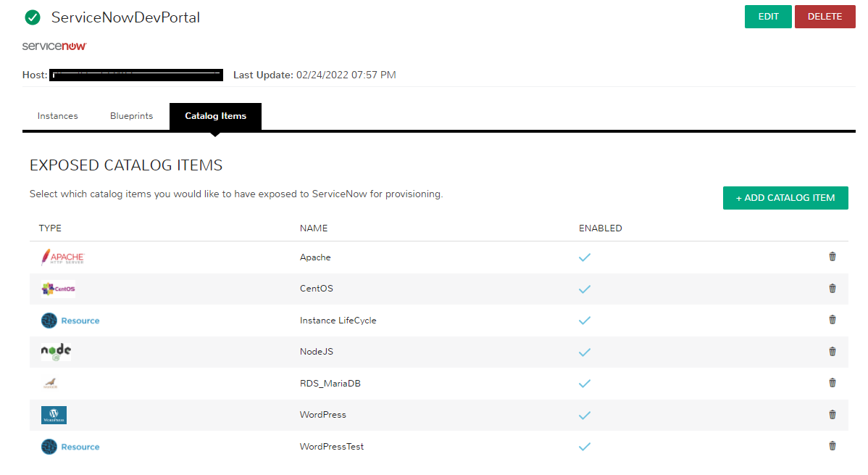Toggle enabled checkmark for WordPressTest
The height and width of the screenshot is (475, 868).
click(x=585, y=447)
